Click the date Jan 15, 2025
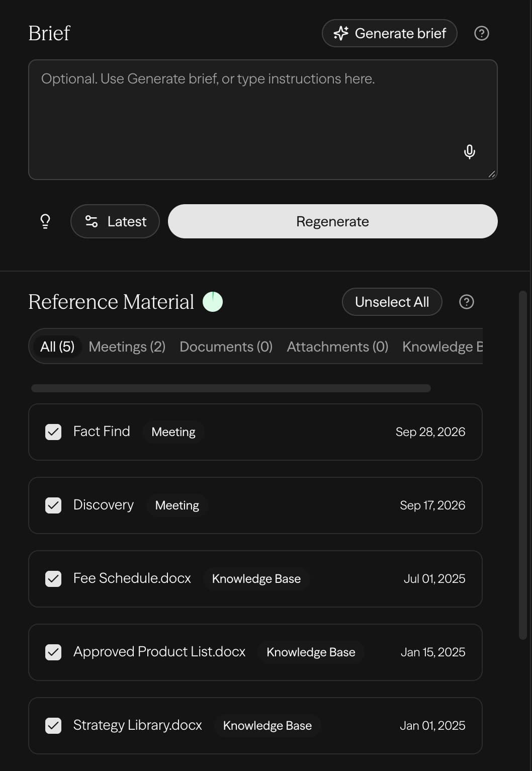 tap(433, 652)
